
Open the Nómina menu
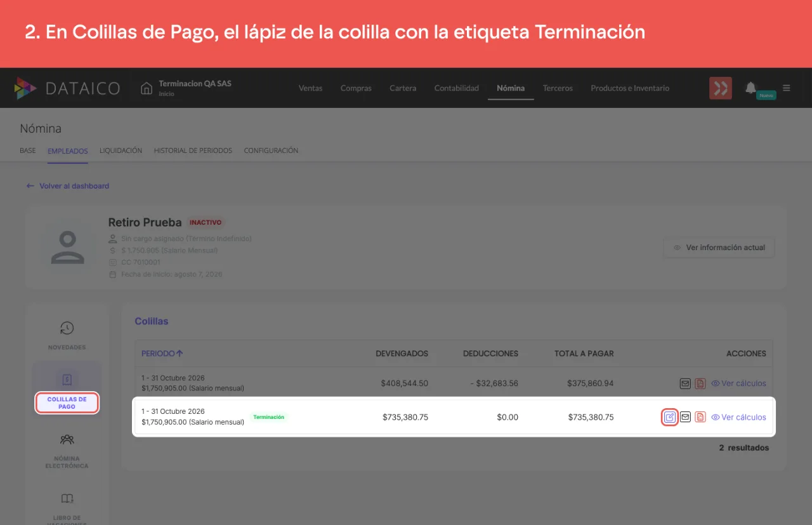tap(511, 88)
